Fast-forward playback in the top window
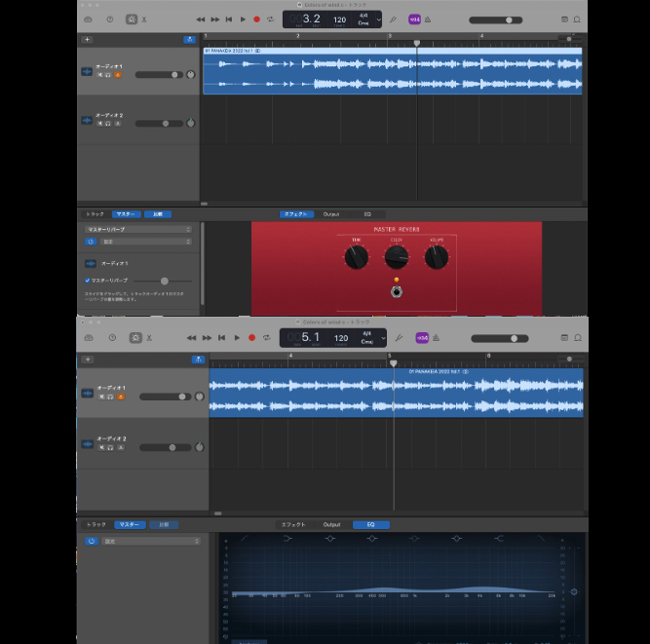This screenshot has width=650, height=644. (x=215, y=19)
